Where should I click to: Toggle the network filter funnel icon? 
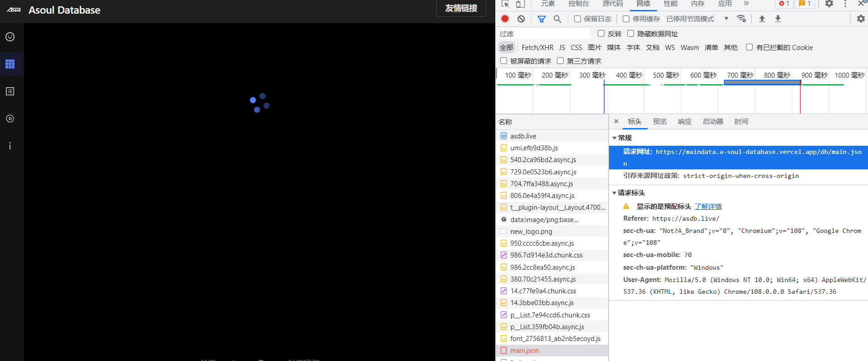tap(541, 19)
